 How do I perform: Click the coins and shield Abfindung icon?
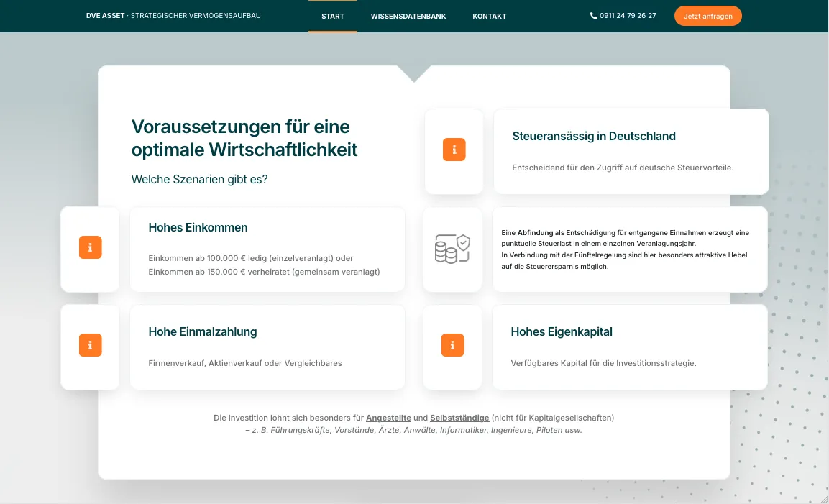pyautogui.click(x=452, y=249)
